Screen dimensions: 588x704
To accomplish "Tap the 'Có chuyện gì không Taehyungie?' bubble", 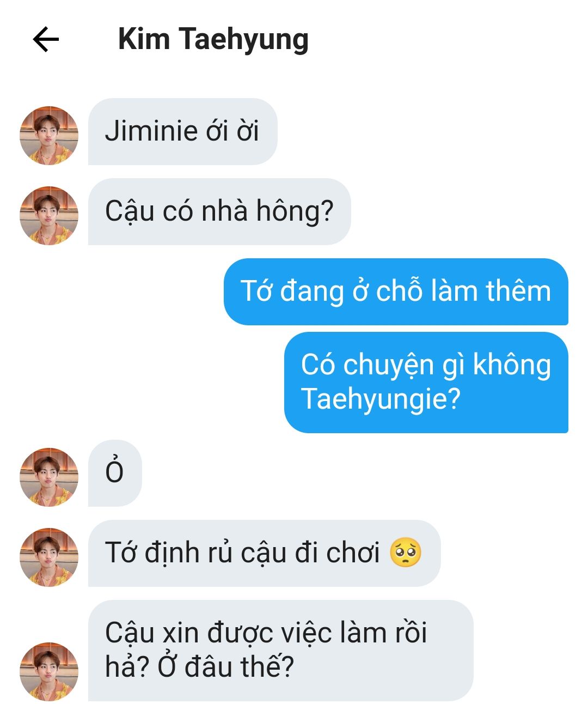I will coord(426,382).
